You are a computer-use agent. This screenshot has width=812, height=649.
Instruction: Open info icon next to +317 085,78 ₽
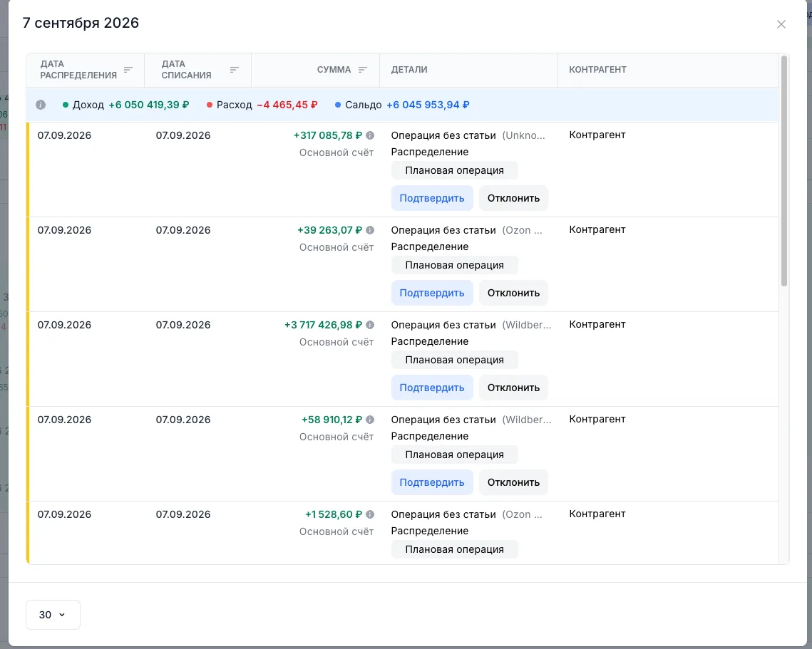click(x=370, y=135)
